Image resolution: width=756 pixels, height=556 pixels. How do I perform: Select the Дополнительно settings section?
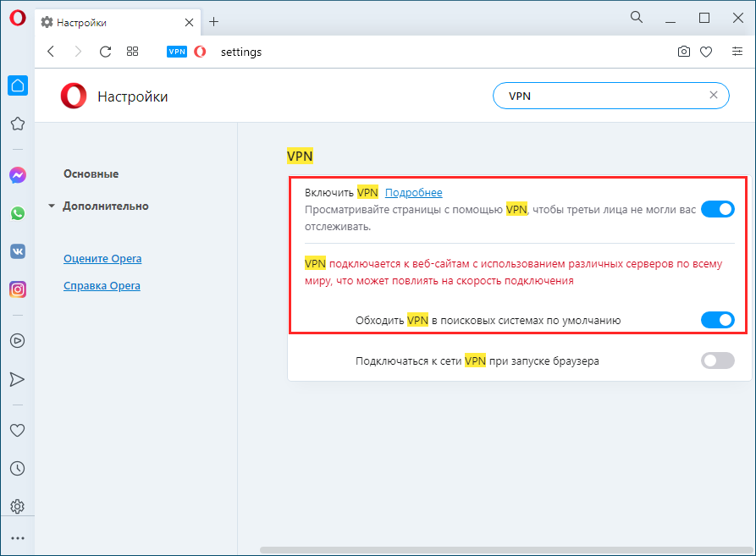click(x=106, y=206)
